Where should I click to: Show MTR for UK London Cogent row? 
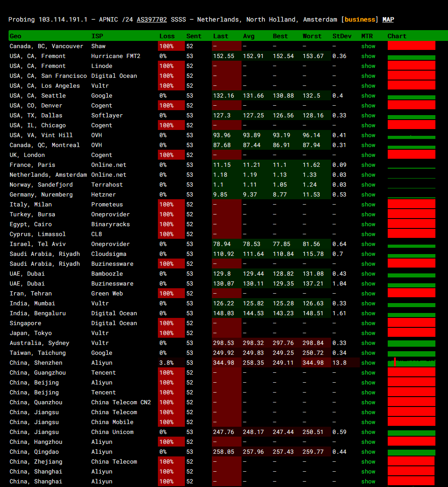(368, 155)
